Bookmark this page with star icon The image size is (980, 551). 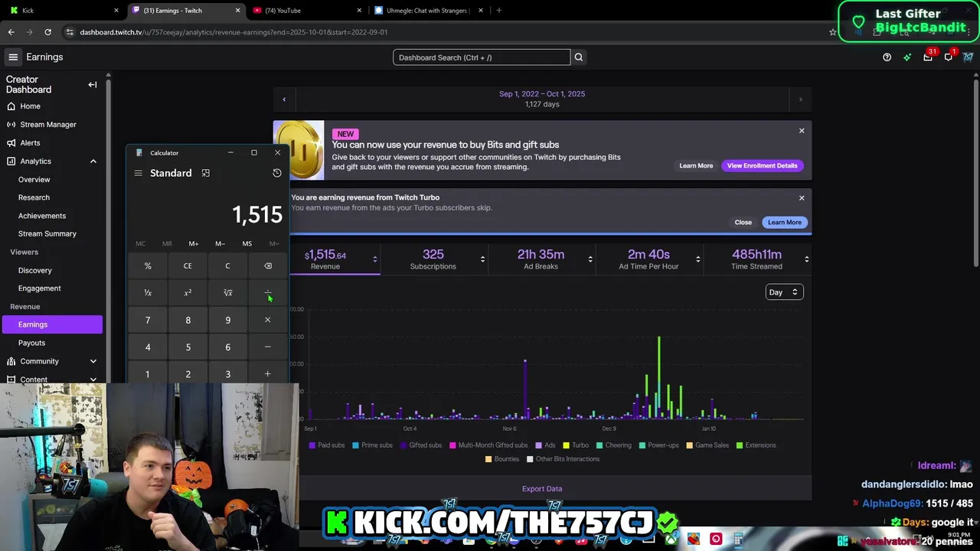click(833, 32)
